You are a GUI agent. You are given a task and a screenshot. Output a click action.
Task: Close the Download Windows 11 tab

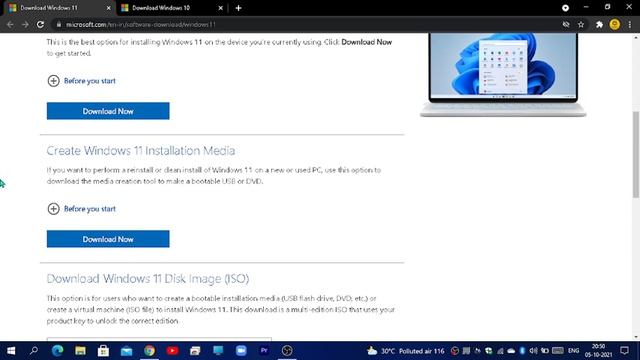point(109,8)
